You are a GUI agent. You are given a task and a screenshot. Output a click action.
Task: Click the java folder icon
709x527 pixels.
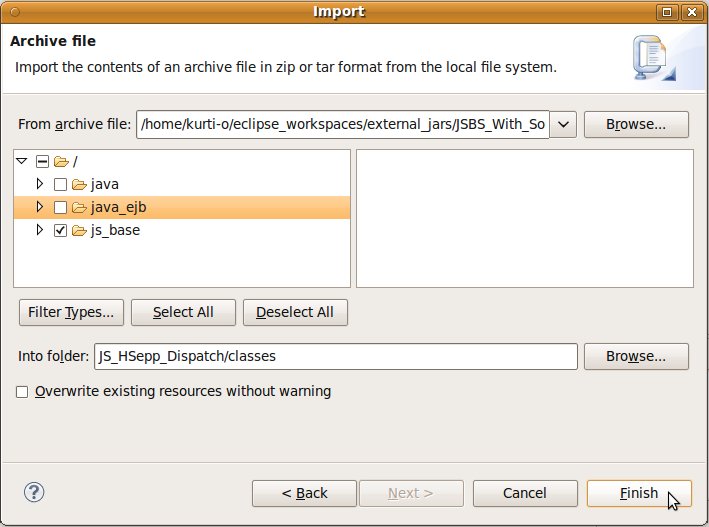79,184
